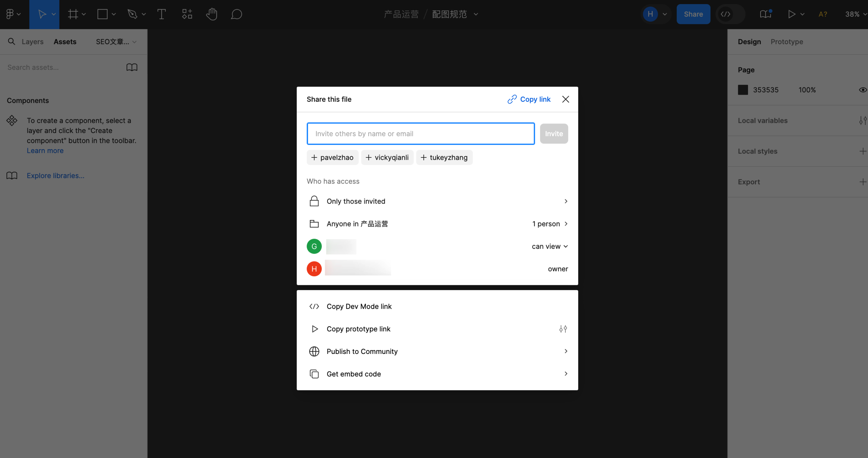This screenshot has width=868, height=458.
Task: Click the embed code copy icon
Action: pyautogui.click(x=314, y=374)
